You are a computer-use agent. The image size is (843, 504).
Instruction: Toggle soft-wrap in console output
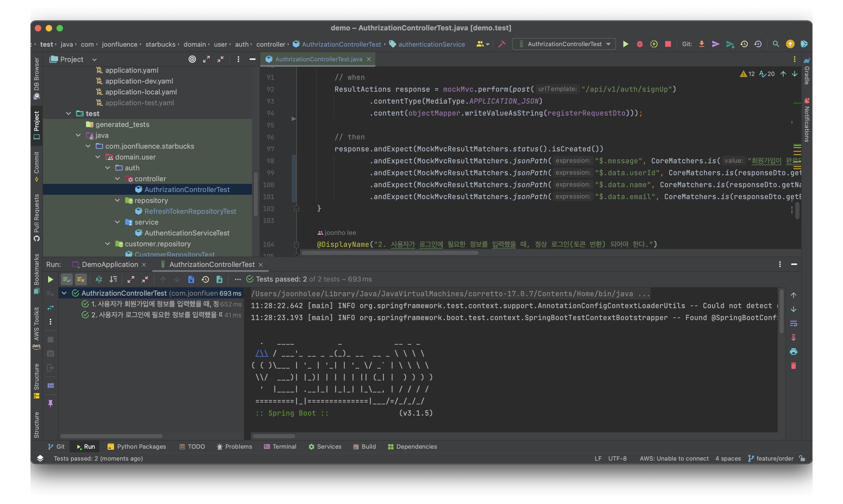coord(793,324)
